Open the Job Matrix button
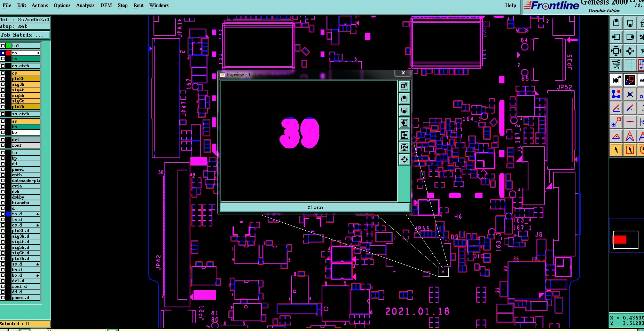The height and width of the screenshot is (331, 644). (25, 35)
